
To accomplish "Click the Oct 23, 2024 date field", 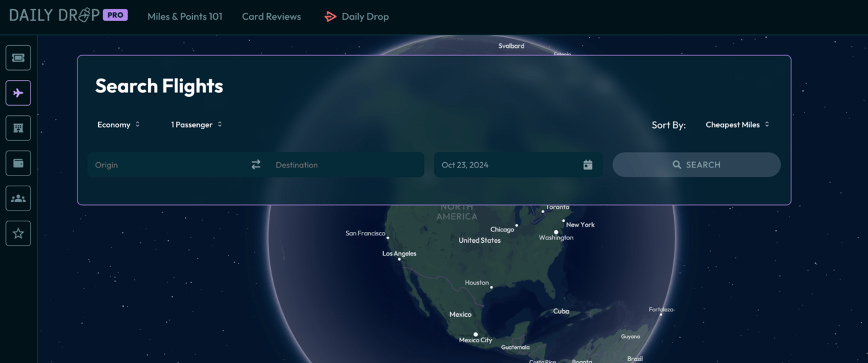I will [x=518, y=164].
